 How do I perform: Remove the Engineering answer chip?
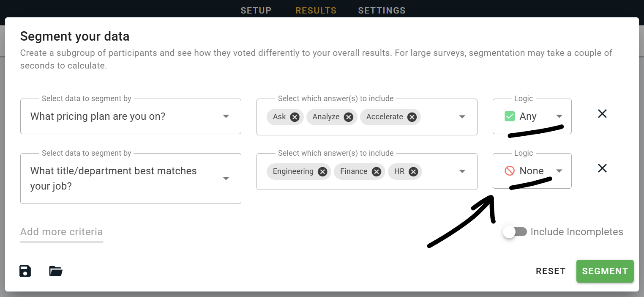[x=322, y=171]
